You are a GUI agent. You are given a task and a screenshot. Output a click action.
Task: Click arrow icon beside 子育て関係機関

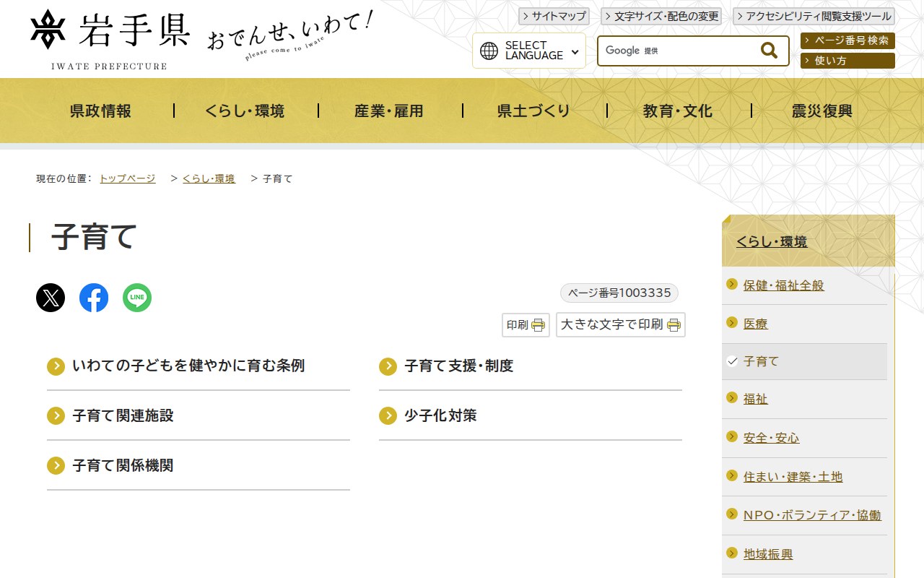point(56,466)
